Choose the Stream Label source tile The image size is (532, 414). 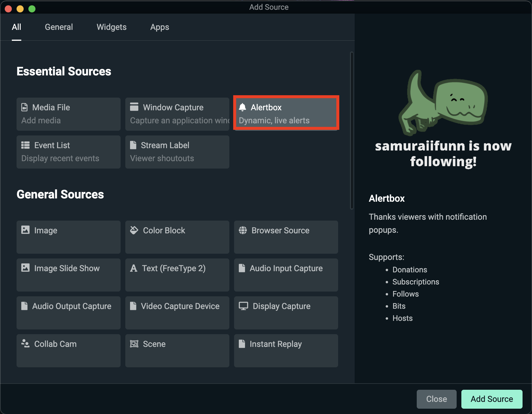pos(177,152)
